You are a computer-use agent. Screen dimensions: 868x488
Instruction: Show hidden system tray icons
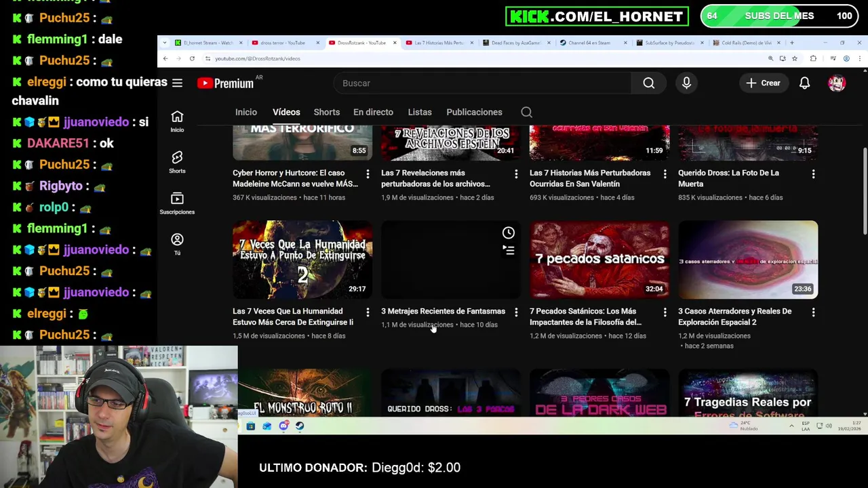click(x=791, y=426)
